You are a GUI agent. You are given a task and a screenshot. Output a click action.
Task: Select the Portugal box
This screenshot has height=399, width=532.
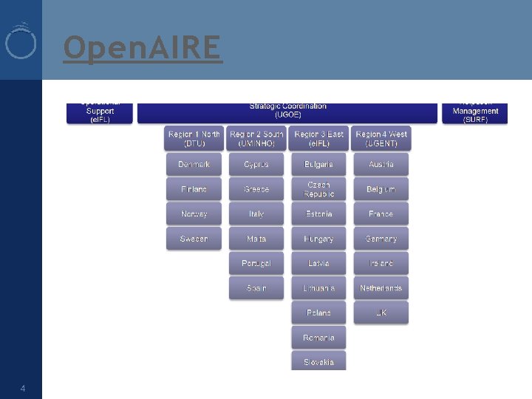click(x=256, y=263)
